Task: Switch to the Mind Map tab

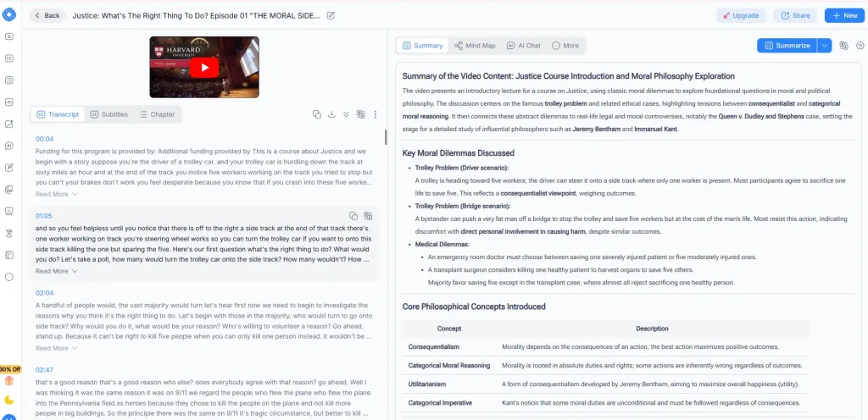Action: [x=475, y=46]
